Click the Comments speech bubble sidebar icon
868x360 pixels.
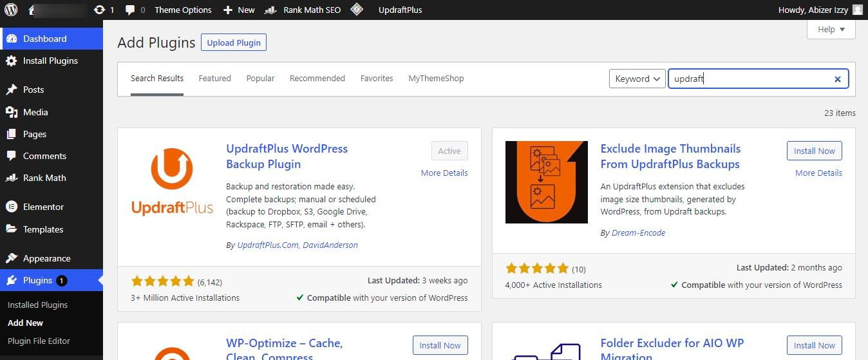tap(12, 156)
